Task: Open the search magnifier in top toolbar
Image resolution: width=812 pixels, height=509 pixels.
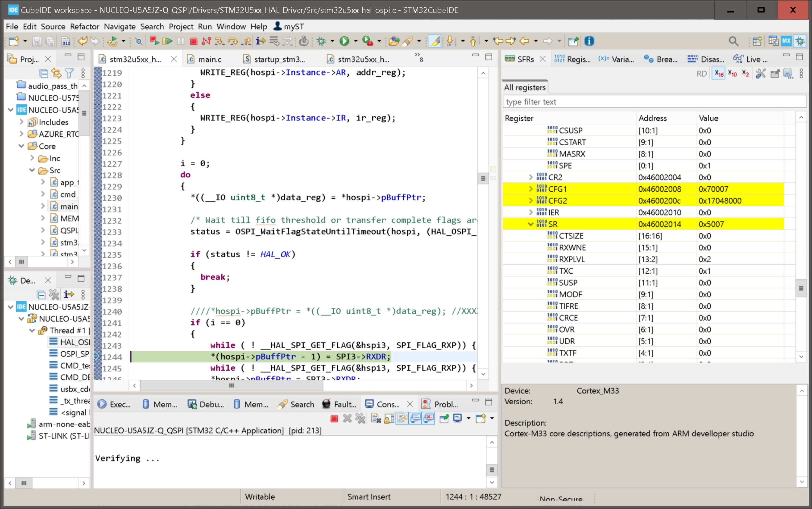Action: pos(734,41)
